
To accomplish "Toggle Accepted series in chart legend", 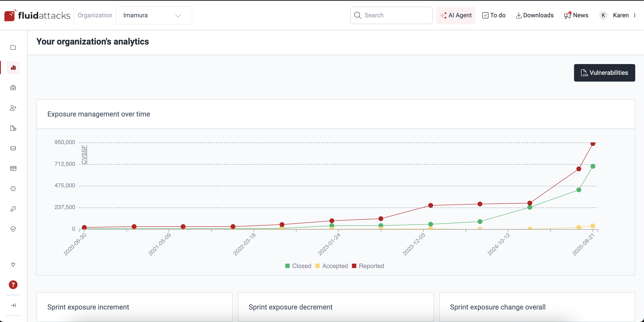I will (x=331, y=266).
